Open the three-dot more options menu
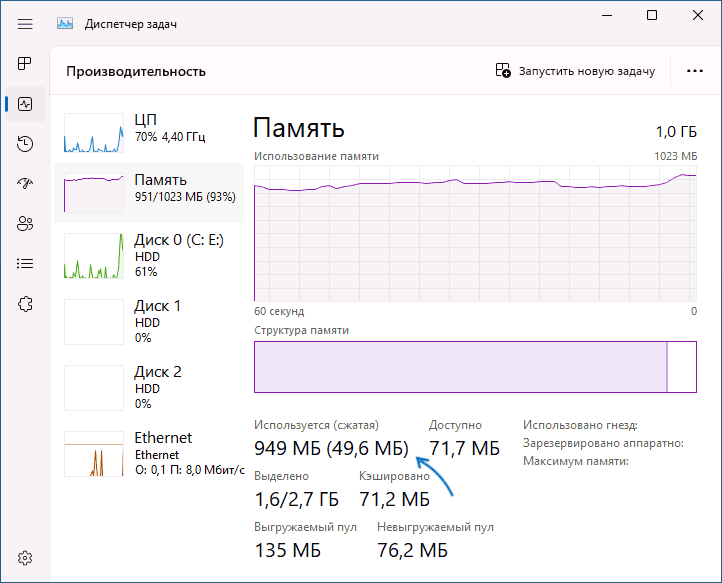 (694, 71)
